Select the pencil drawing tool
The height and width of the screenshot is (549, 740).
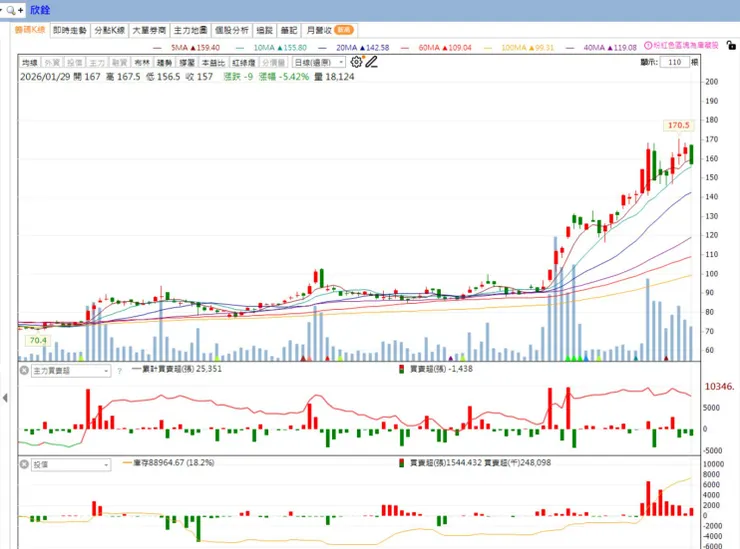tap(371, 62)
